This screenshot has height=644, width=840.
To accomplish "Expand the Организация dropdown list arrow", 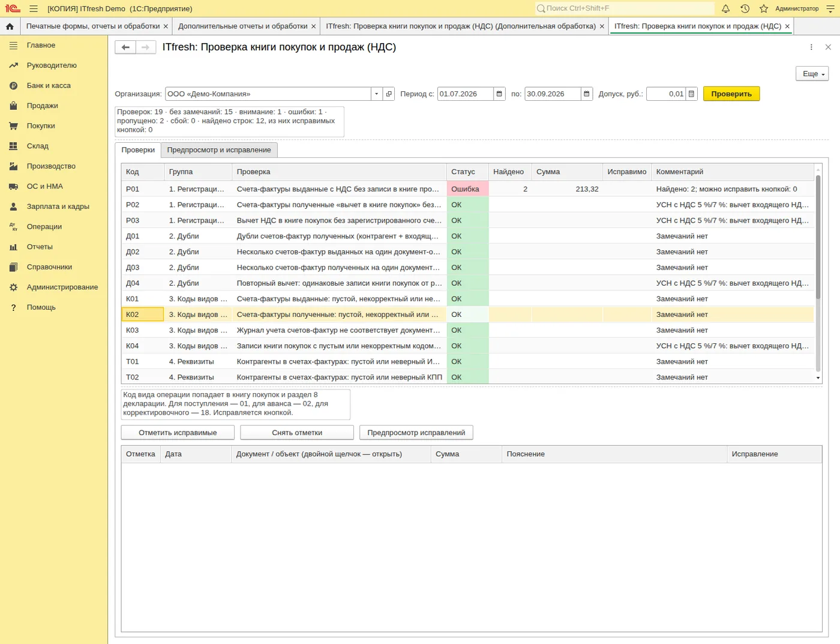I will point(376,94).
